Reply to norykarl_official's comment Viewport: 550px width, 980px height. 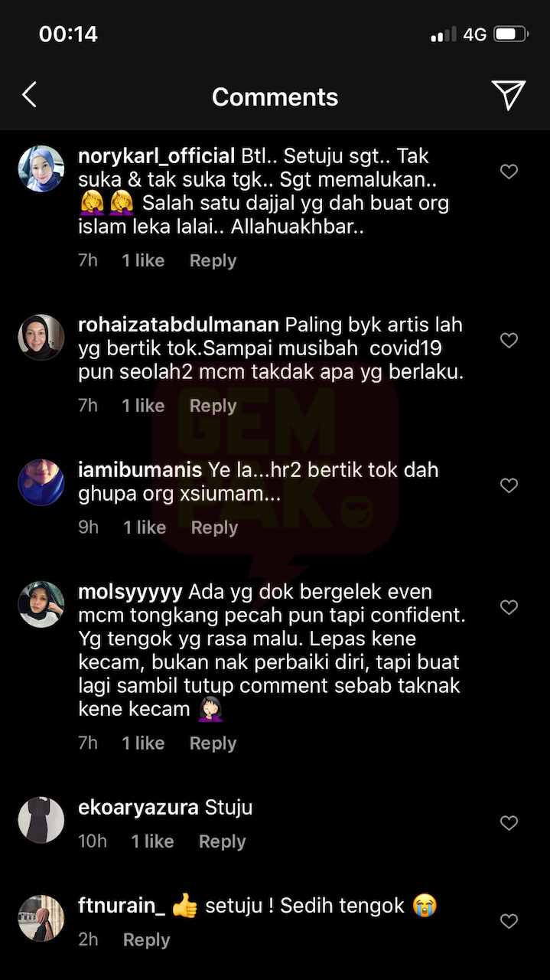pyautogui.click(x=213, y=260)
